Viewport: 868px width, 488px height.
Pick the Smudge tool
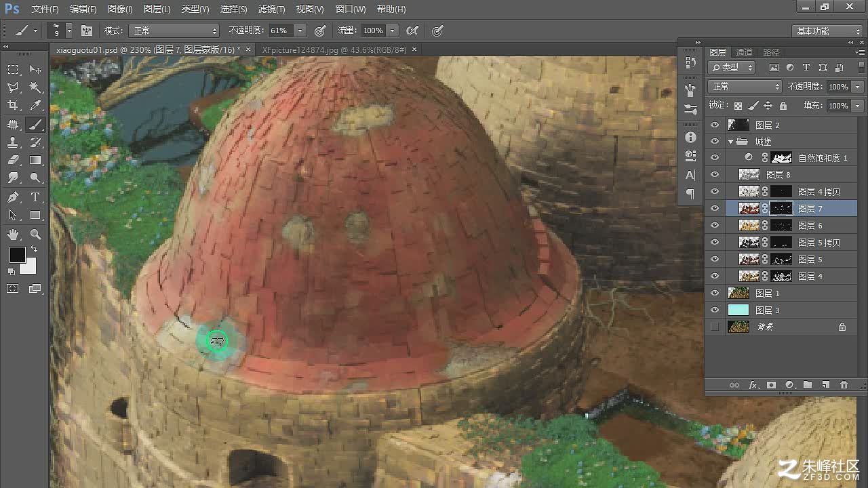13,178
